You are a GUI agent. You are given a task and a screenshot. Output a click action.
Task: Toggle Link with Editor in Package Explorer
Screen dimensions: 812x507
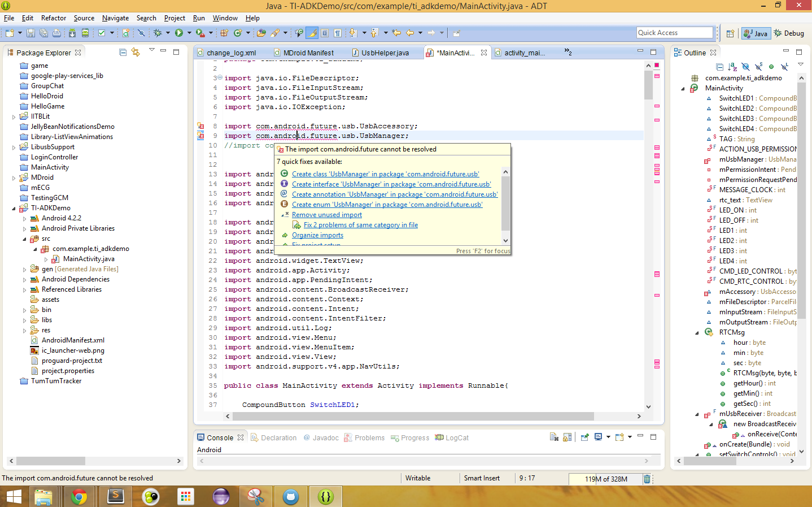coord(136,53)
